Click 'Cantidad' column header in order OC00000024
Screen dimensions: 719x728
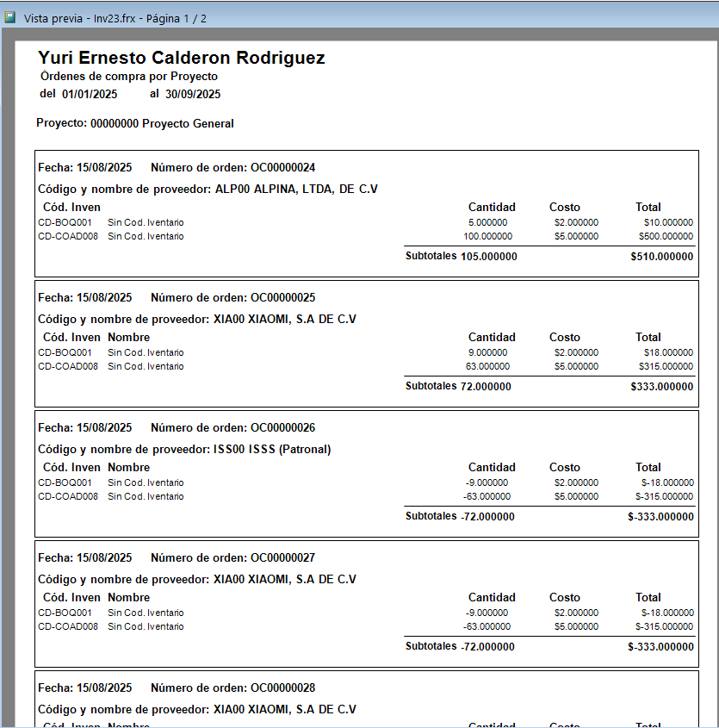[492, 207]
